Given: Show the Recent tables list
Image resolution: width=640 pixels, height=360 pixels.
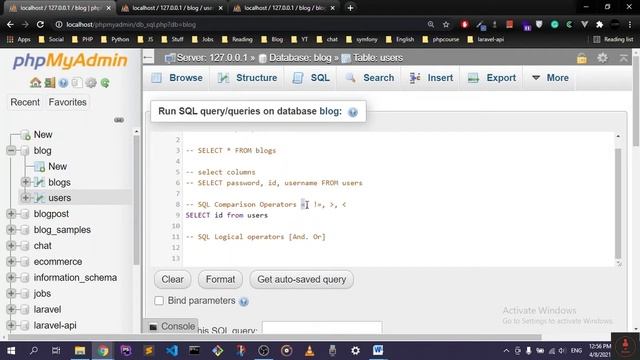Looking at the screenshot, I should (x=25, y=102).
